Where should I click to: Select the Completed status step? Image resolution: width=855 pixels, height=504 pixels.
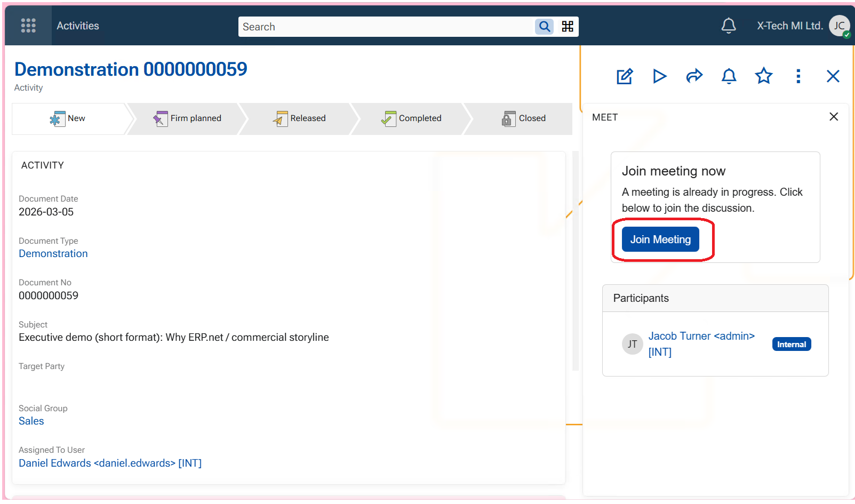[x=411, y=118]
